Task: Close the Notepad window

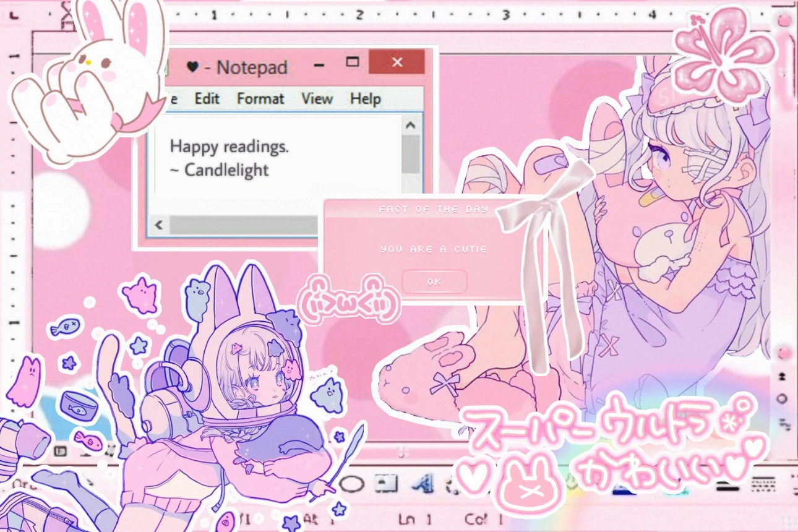Action: [397, 62]
